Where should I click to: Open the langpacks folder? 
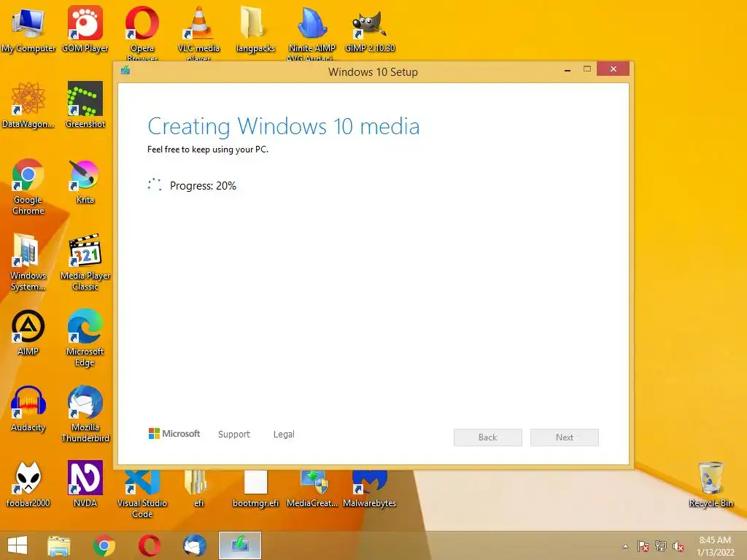point(255,29)
